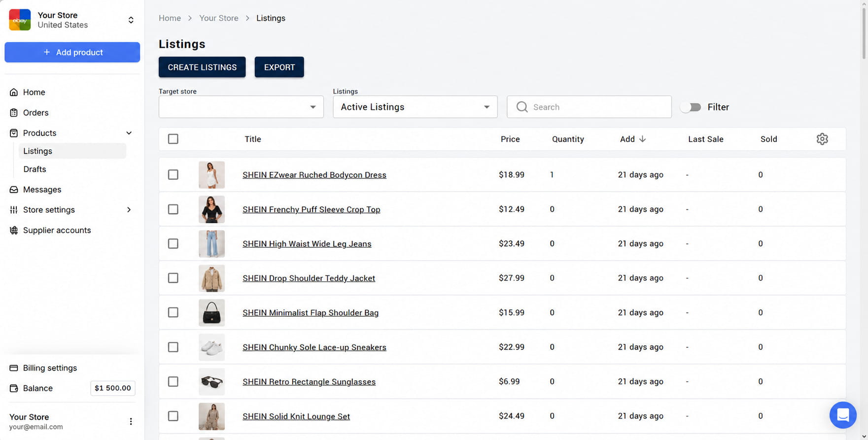The height and width of the screenshot is (440, 868).
Task: Open table column settings gear icon
Action: [822, 139]
